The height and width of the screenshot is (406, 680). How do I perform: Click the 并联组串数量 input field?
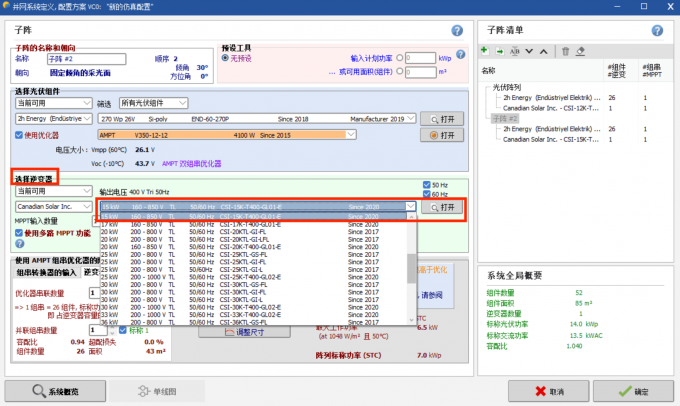coord(98,330)
